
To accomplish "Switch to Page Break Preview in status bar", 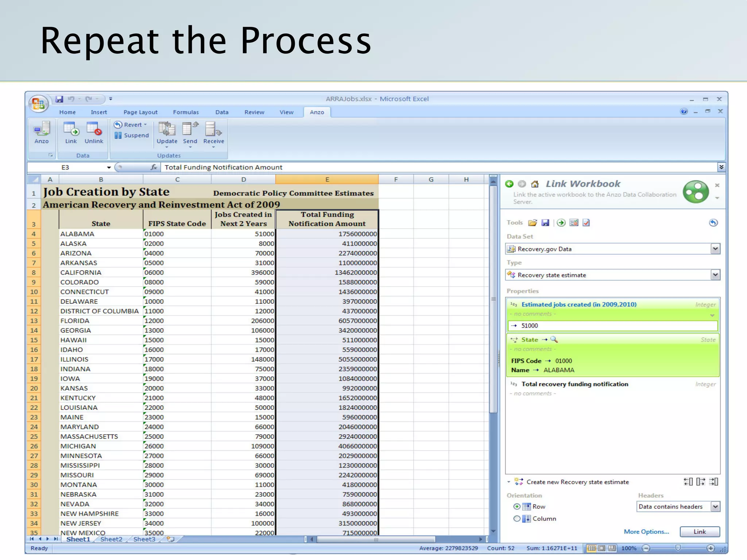I will [x=612, y=548].
